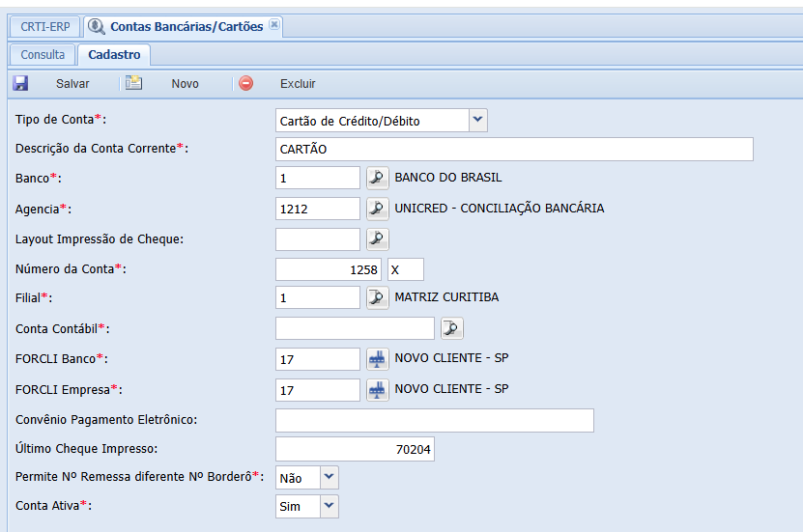
Task: Click magnifier icon on Contas Bancárias/Cartões tab
Action: [96, 26]
